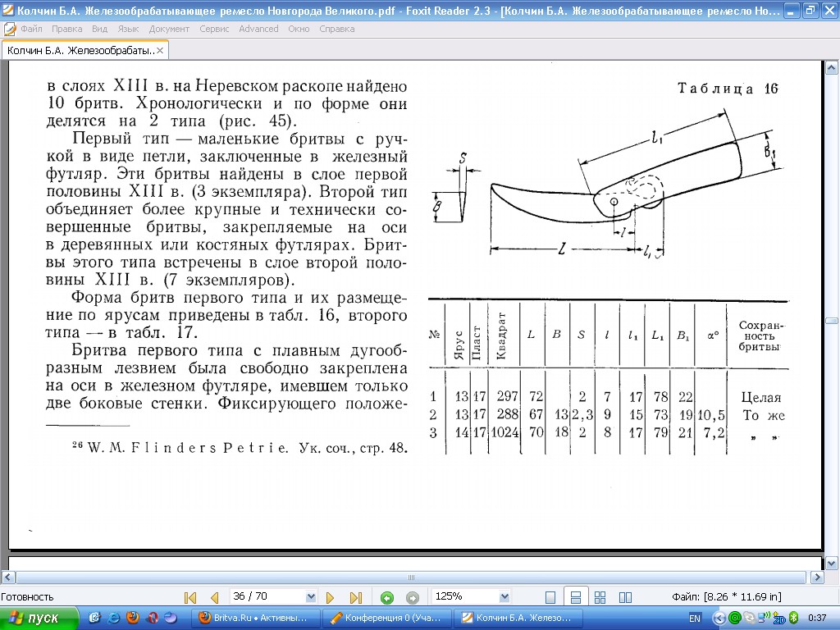This screenshot has height=630, width=840.
Task: Go to the previous page
Action: pos(214,597)
